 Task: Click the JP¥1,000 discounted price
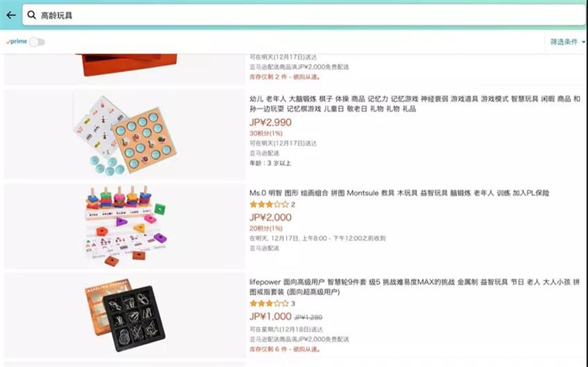tap(270, 317)
